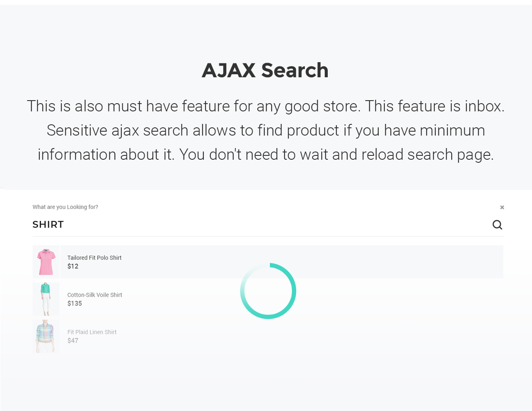Click the $47 price label
532x411 pixels.
[x=73, y=341]
